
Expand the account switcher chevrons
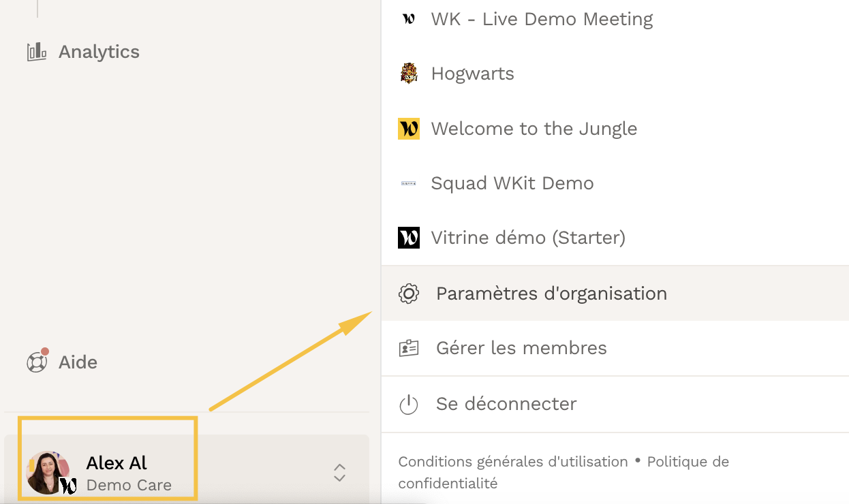(x=339, y=473)
